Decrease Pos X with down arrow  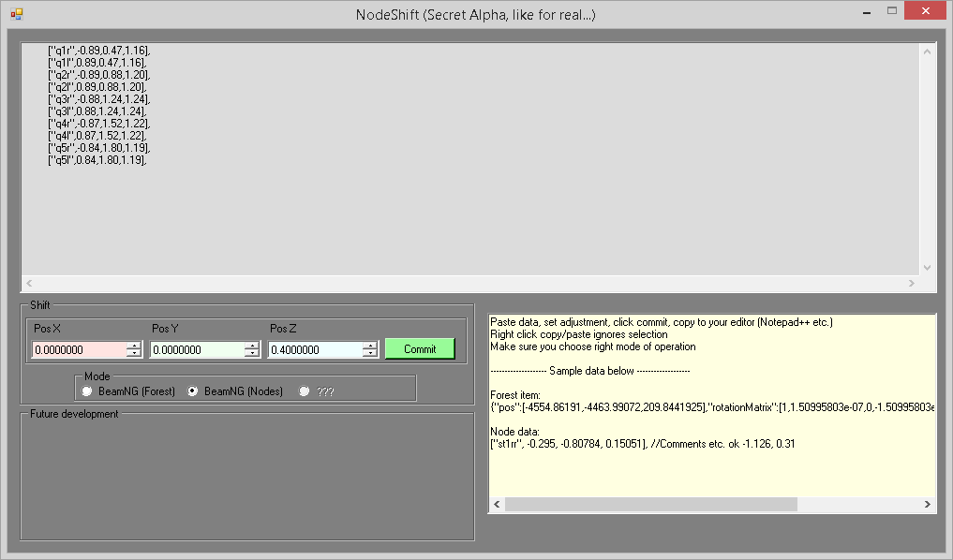(x=134, y=353)
